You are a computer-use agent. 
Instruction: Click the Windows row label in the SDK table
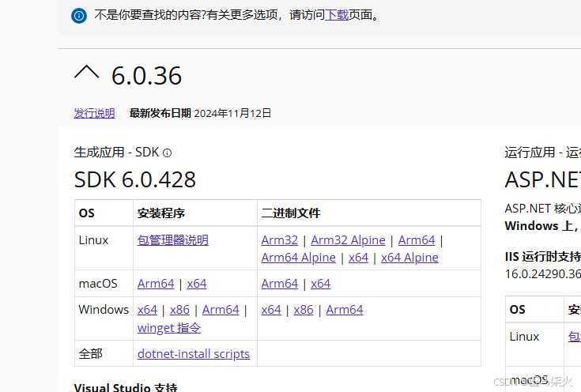[x=104, y=309]
